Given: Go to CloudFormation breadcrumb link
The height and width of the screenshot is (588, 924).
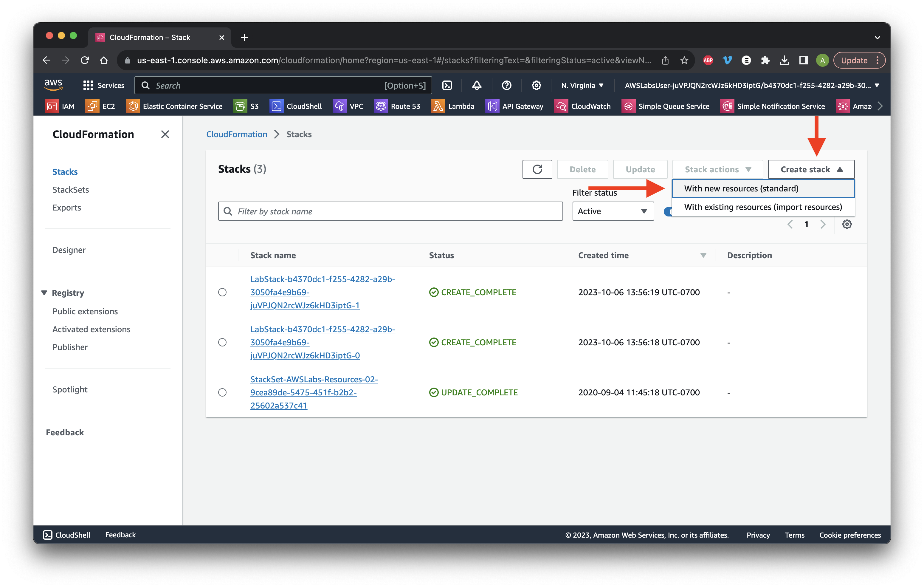Looking at the screenshot, I should click(237, 134).
